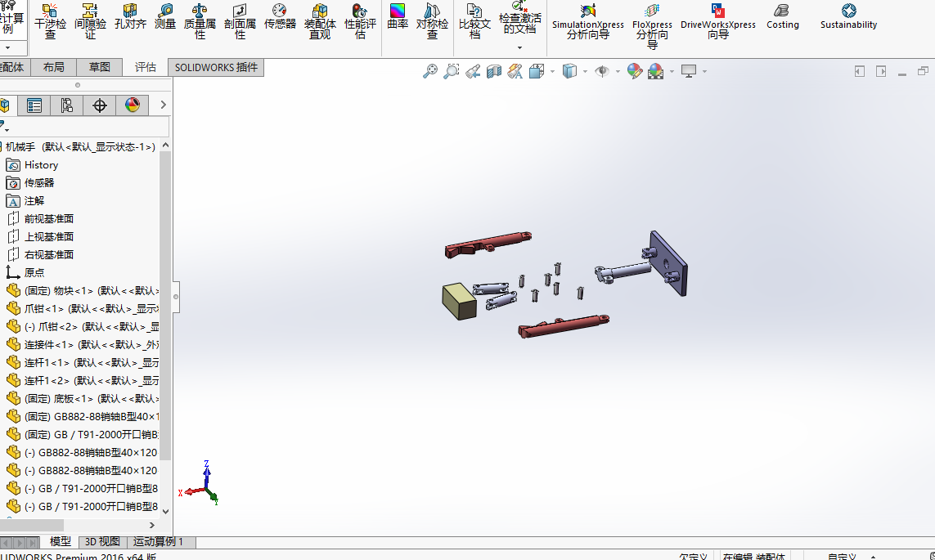Click the 传感器 sensor toolbar icon
This screenshot has width=935, height=560.
(x=280, y=16)
